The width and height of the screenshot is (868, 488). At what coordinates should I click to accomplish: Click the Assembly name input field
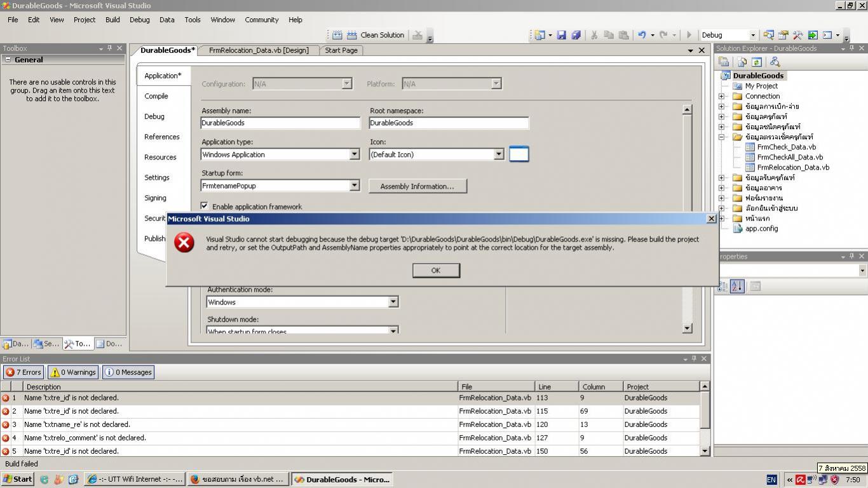(280, 123)
